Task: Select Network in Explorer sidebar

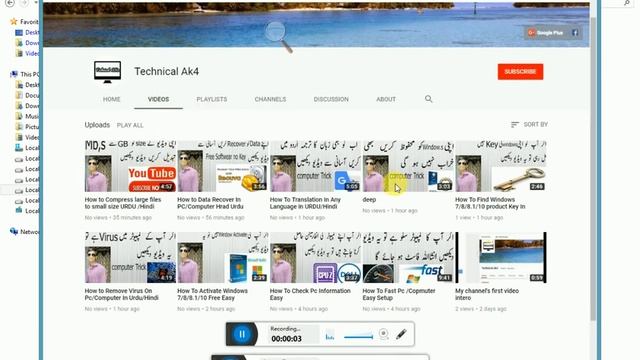Action: coord(24,232)
